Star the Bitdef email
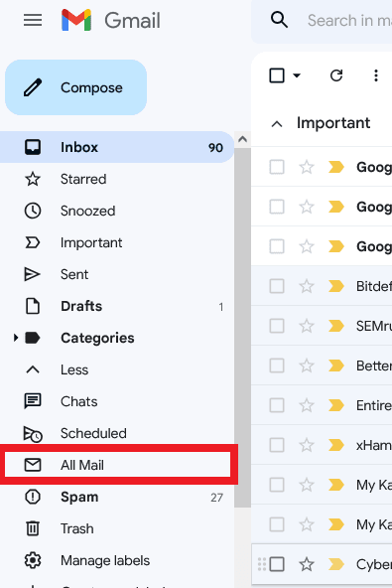 [x=307, y=286]
